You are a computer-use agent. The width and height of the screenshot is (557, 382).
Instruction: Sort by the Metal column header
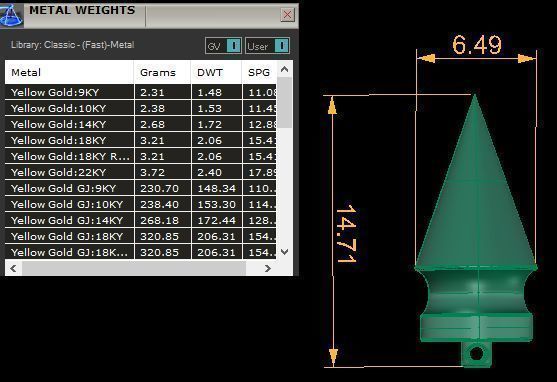tap(69, 72)
